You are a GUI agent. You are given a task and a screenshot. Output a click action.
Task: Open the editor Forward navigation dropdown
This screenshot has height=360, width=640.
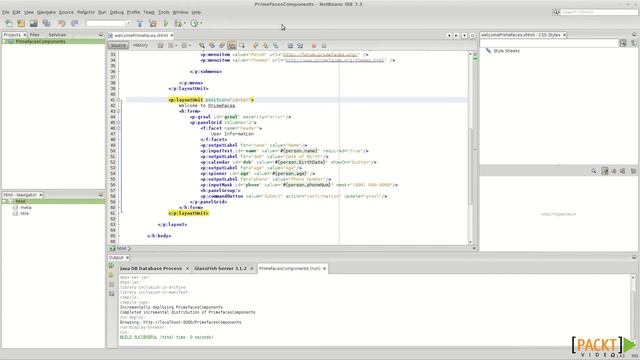(190, 46)
